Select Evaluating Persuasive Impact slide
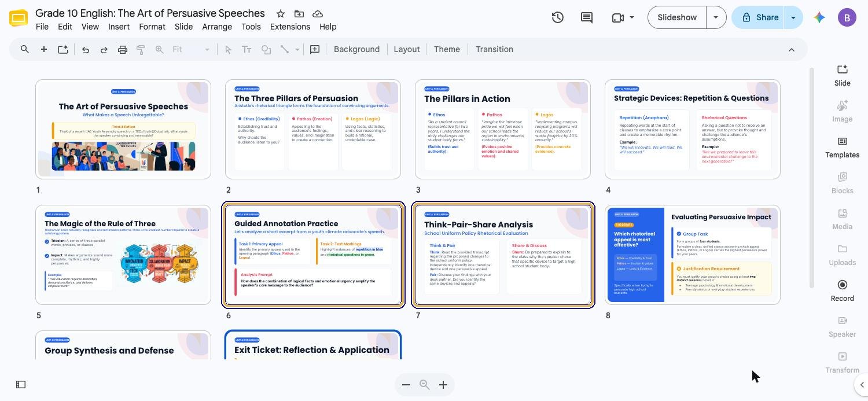This screenshot has width=868, height=401. [x=693, y=255]
